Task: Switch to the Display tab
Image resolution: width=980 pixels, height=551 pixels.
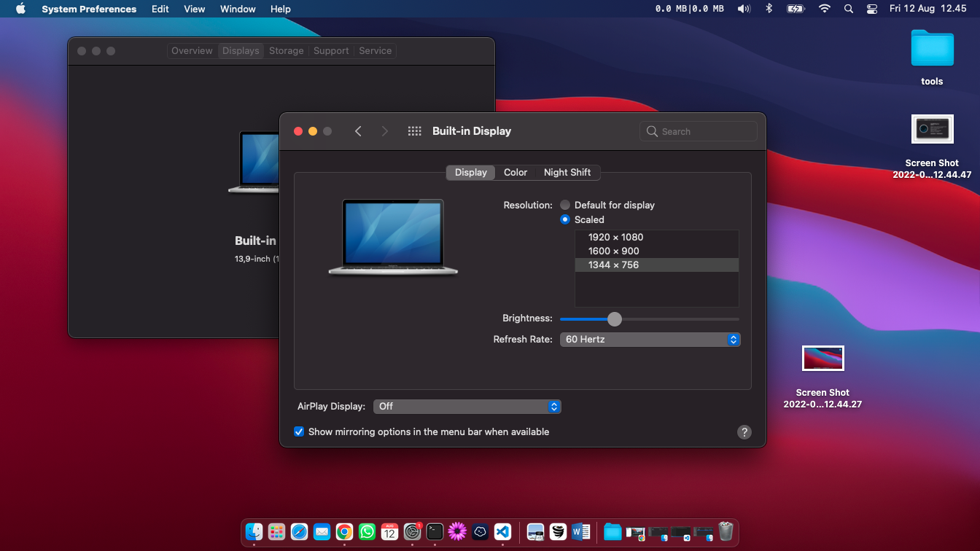Action: coord(470,173)
